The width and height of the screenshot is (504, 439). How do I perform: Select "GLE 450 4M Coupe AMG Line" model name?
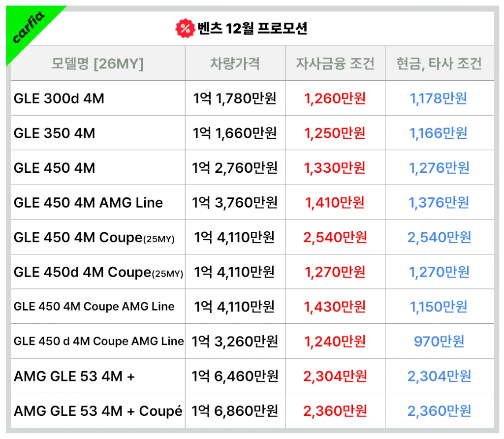[x=94, y=307]
